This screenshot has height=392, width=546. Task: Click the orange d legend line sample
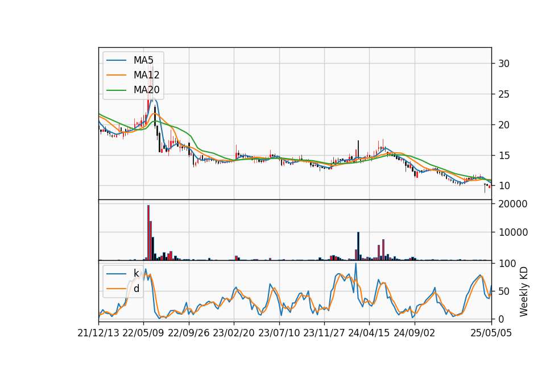coord(116,289)
